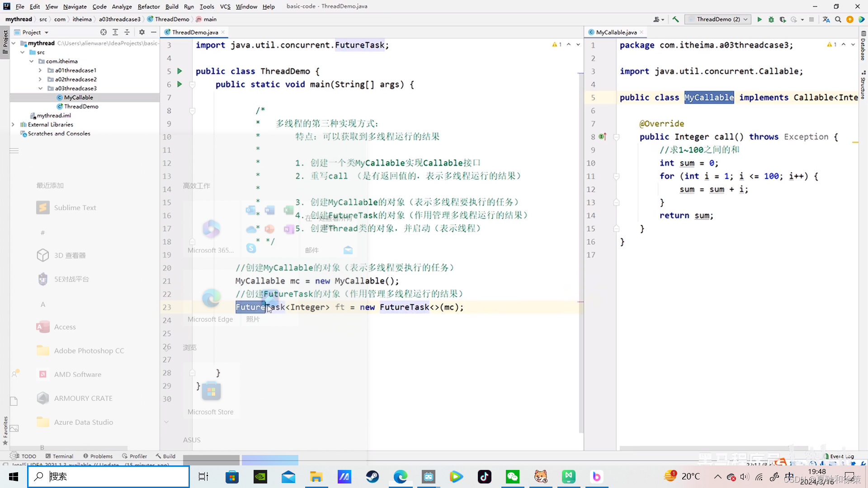Click run gutter arrow beside main method
Screen dimensions: 868x488
[x=179, y=84]
